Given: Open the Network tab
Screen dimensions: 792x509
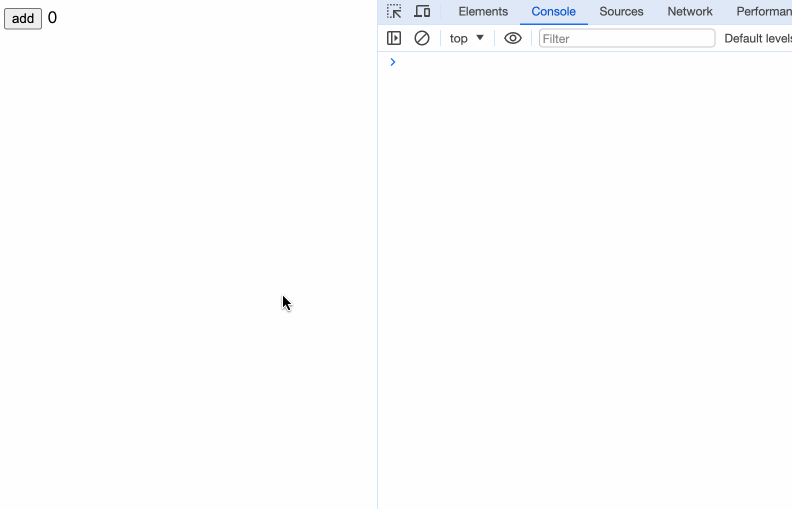Looking at the screenshot, I should [x=690, y=12].
